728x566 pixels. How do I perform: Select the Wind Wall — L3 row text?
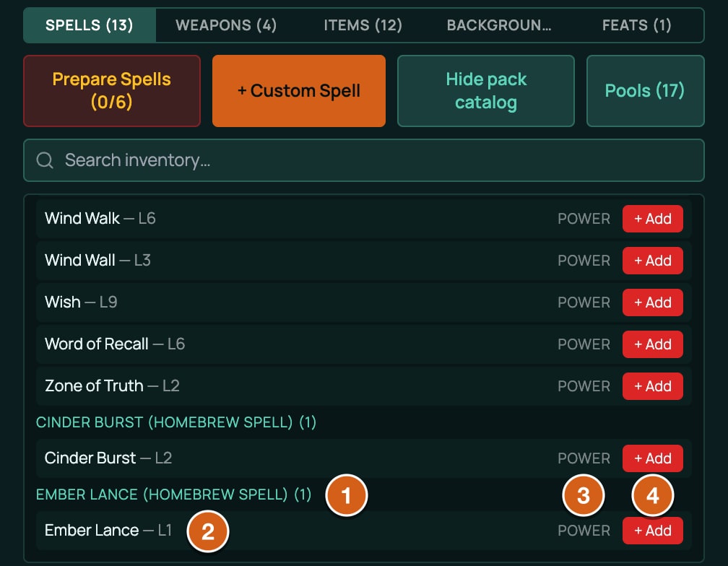97,261
